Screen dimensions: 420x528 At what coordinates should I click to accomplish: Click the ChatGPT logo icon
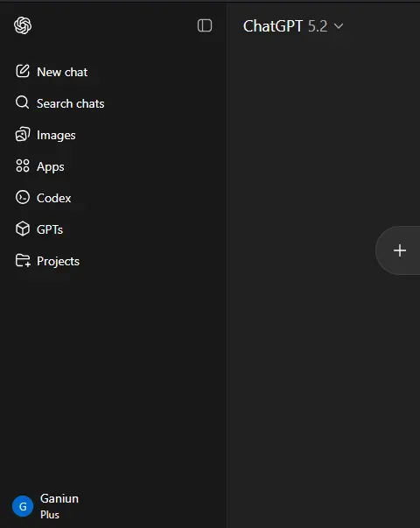point(23,25)
